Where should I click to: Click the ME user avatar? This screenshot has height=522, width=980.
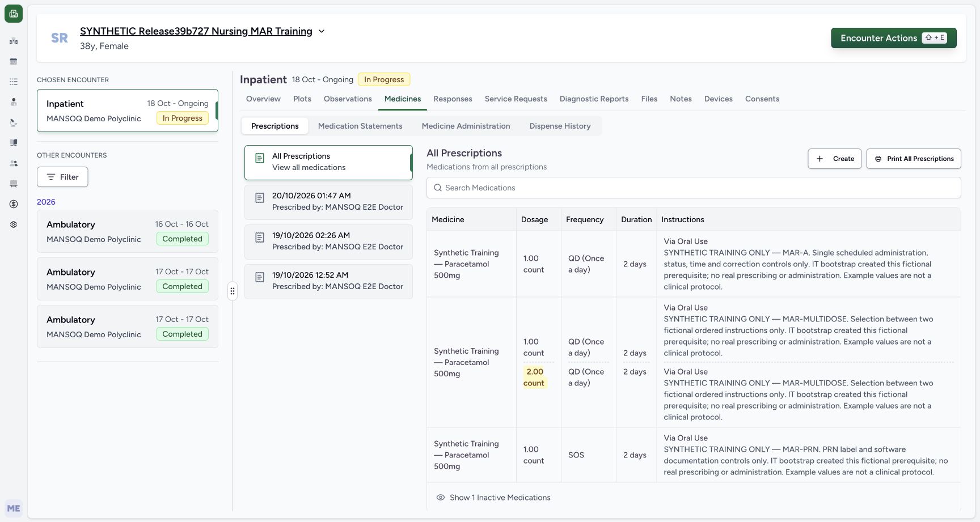[x=14, y=508]
